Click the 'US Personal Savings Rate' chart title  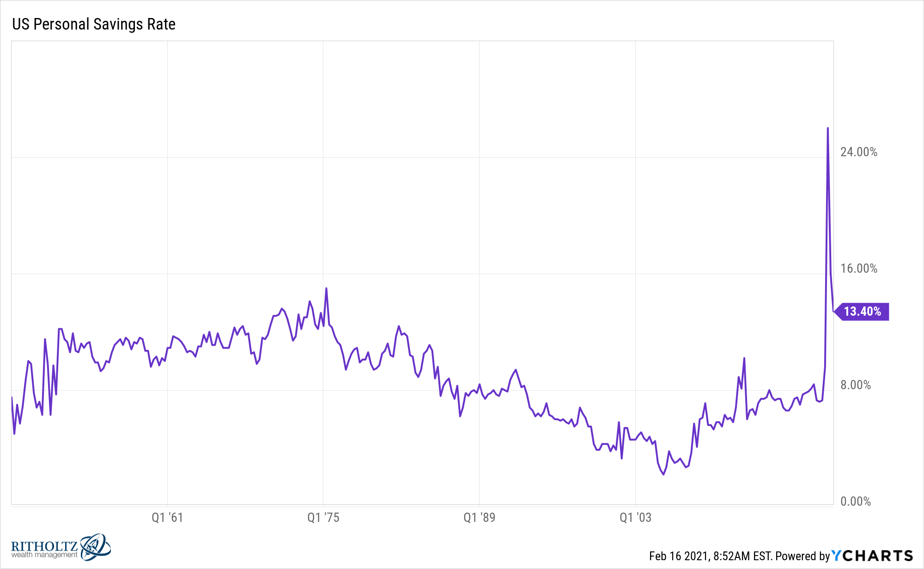94,24
